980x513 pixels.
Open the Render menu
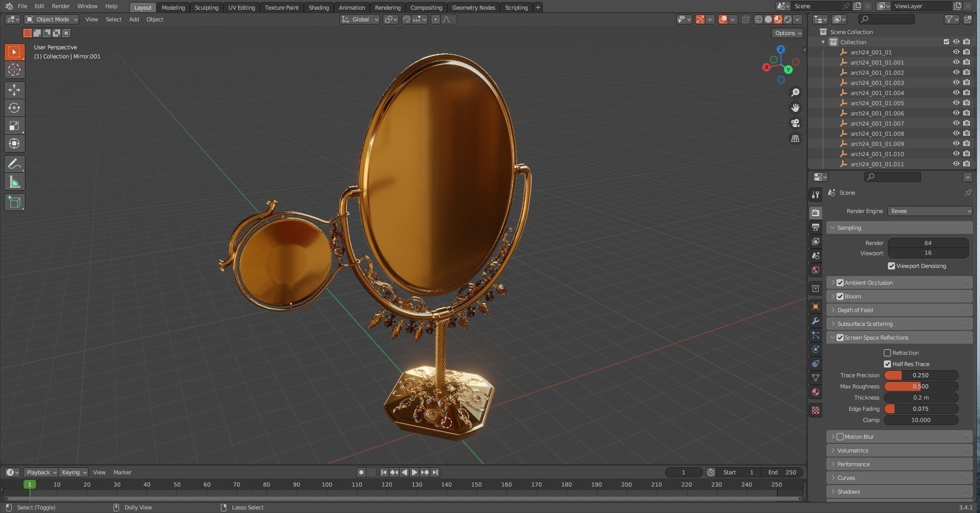(x=61, y=6)
